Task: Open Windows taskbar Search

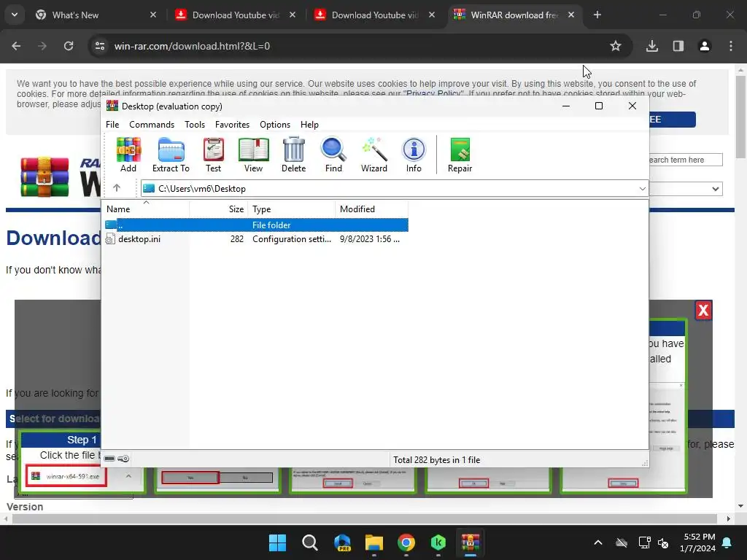Action: [x=309, y=542]
